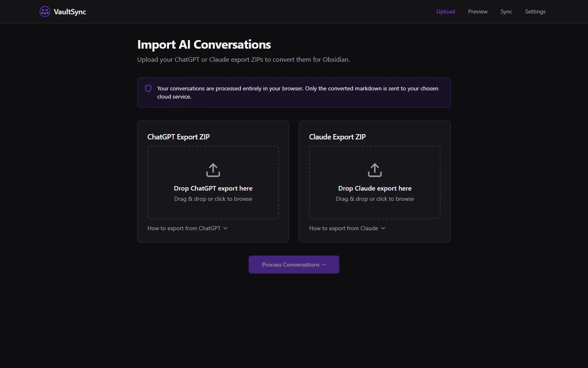Click the browser-processing privacy notice text
The width and height of the screenshot is (588, 368).
tap(298, 92)
